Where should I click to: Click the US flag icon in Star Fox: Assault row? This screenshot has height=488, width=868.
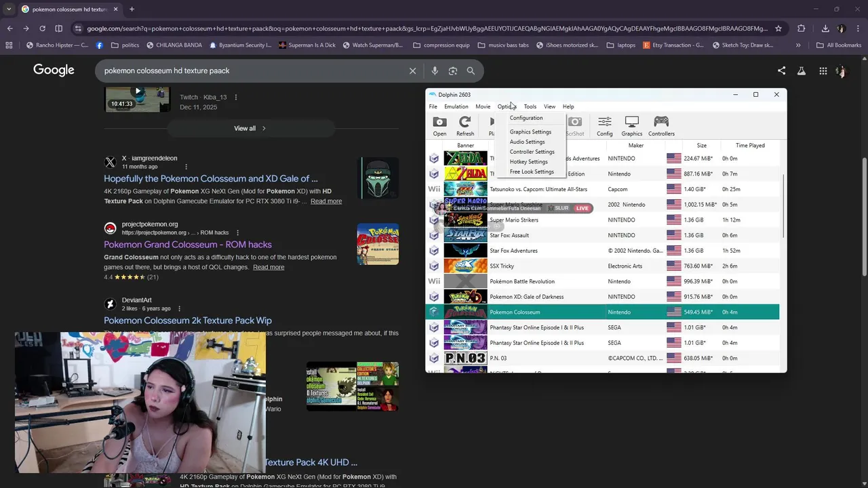click(x=673, y=235)
